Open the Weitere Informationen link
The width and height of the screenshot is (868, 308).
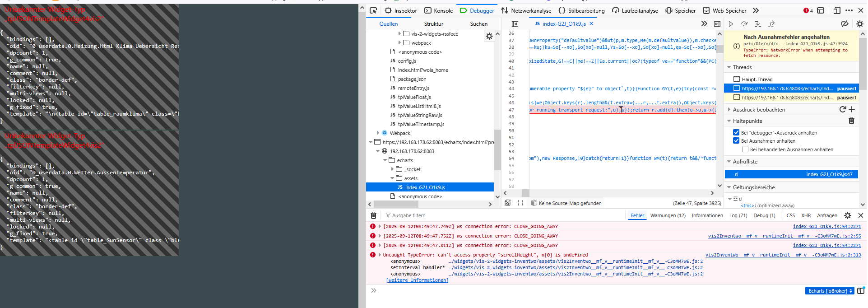tap(418, 280)
